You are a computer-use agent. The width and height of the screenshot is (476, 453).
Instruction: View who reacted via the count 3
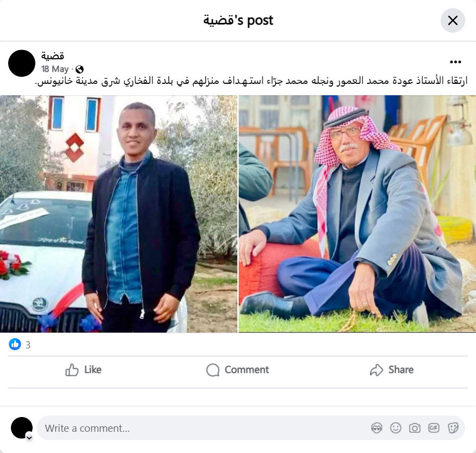point(28,345)
